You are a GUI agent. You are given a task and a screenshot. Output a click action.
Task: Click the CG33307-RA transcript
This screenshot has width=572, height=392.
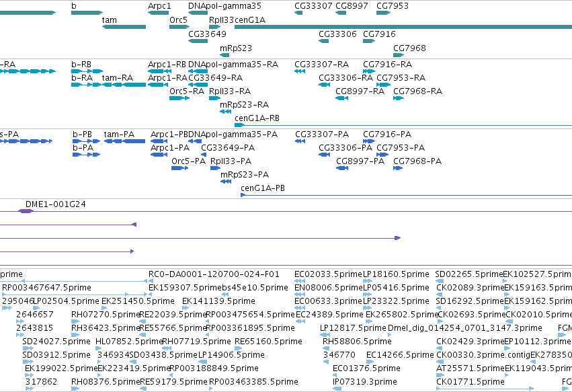point(300,71)
